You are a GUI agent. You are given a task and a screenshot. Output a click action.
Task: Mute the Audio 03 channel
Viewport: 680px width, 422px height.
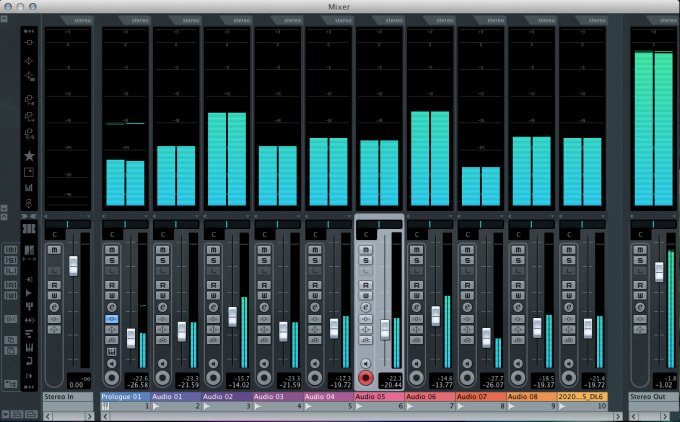[x=263, y=249]
